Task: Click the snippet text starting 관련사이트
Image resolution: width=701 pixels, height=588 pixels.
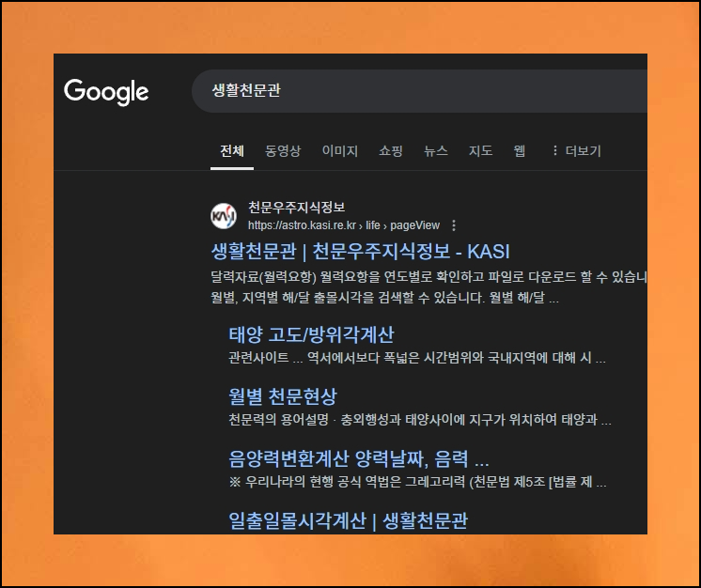Action: coord(417,358)
